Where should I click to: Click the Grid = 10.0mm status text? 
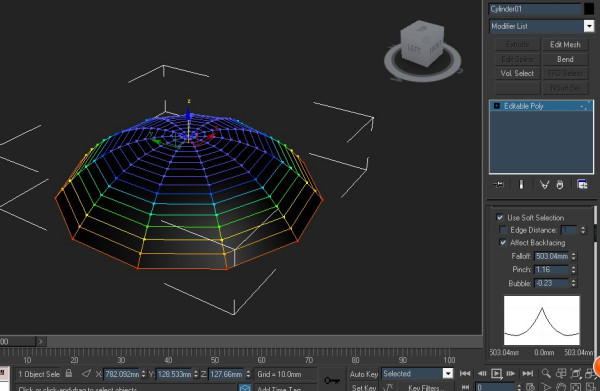279,374
